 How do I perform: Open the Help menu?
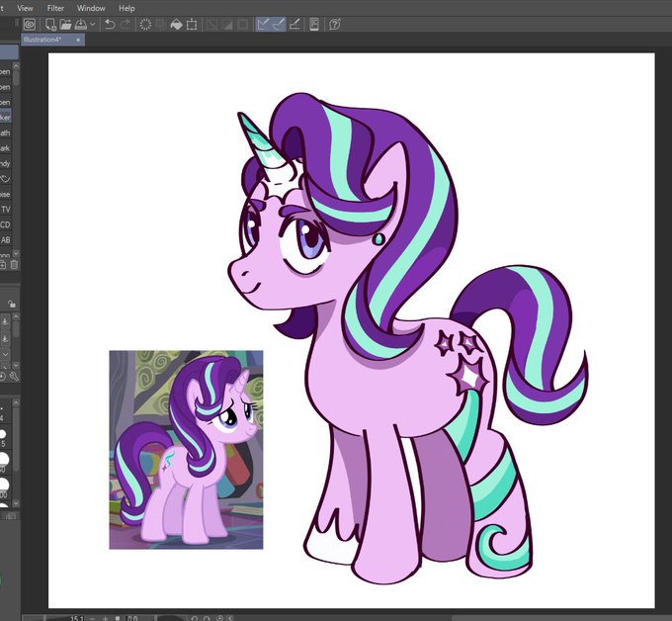126,8
